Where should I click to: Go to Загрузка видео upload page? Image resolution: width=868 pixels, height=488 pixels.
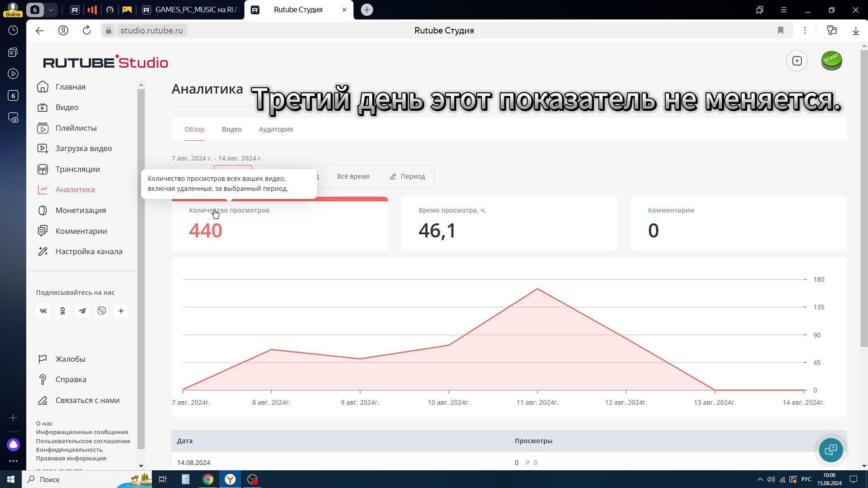point(83,148)
